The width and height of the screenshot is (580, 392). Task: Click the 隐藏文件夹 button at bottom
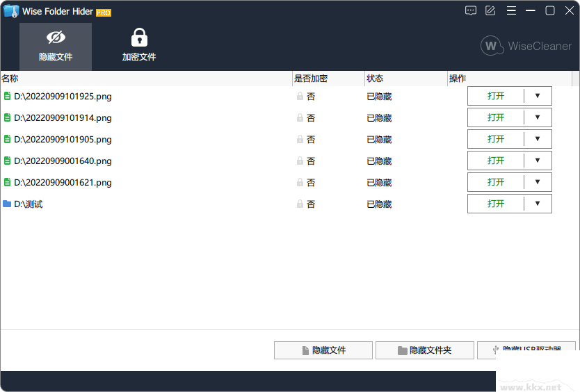(425, 350)
